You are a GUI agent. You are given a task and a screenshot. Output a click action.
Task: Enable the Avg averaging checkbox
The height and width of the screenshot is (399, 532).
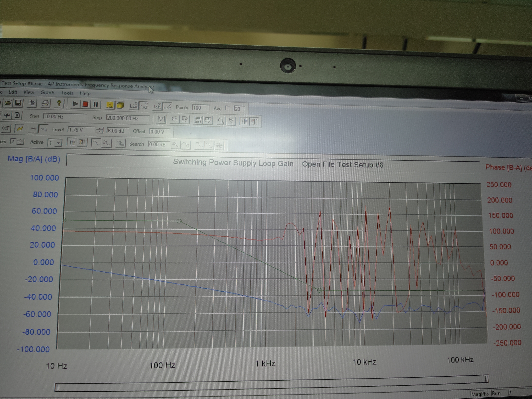[228, 108]
